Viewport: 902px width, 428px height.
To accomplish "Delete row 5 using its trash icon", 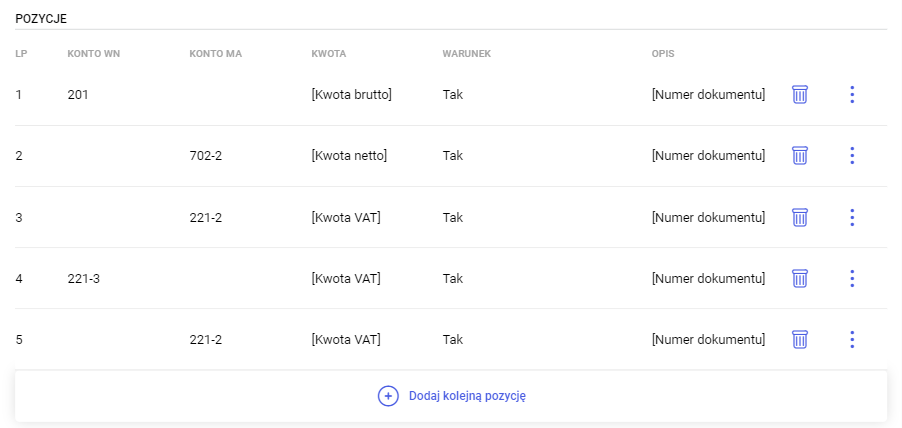I will [799, 340].
